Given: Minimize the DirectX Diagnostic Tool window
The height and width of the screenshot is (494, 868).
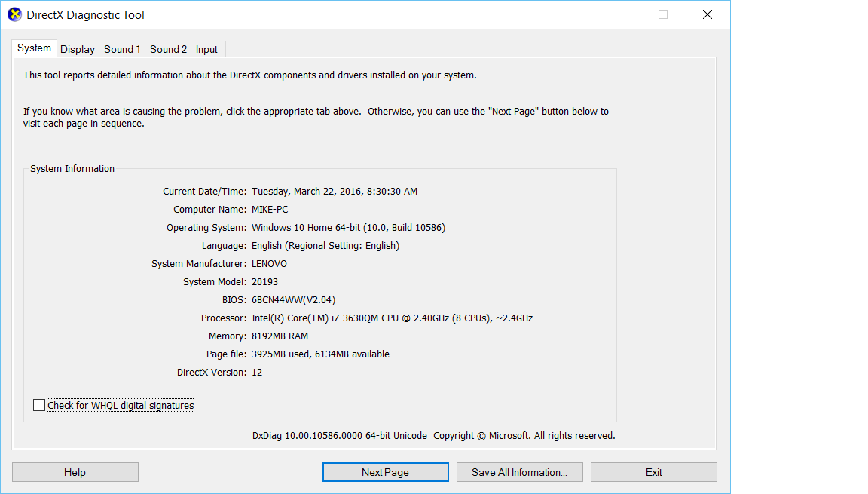Looking at the screenshot, I should 619,14.
